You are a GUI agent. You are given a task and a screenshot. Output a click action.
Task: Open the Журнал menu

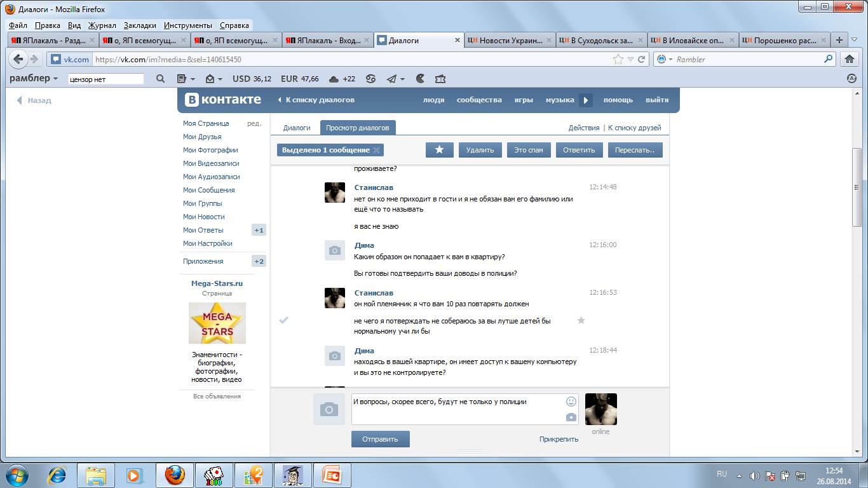102,25
